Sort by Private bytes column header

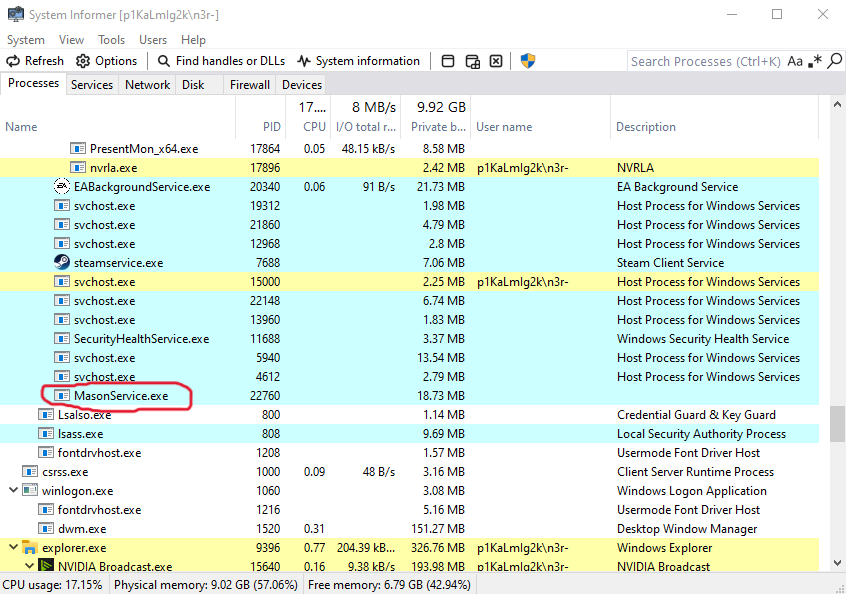point(436,117)
